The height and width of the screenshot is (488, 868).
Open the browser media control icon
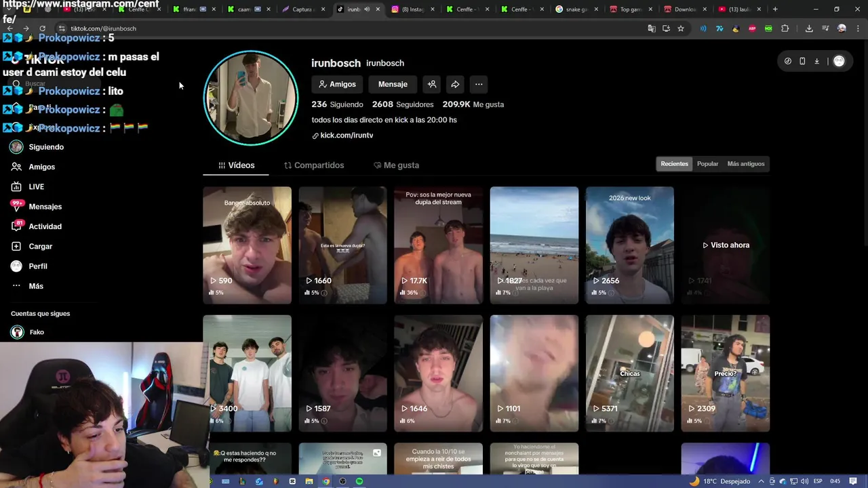(x=825, y=28)
